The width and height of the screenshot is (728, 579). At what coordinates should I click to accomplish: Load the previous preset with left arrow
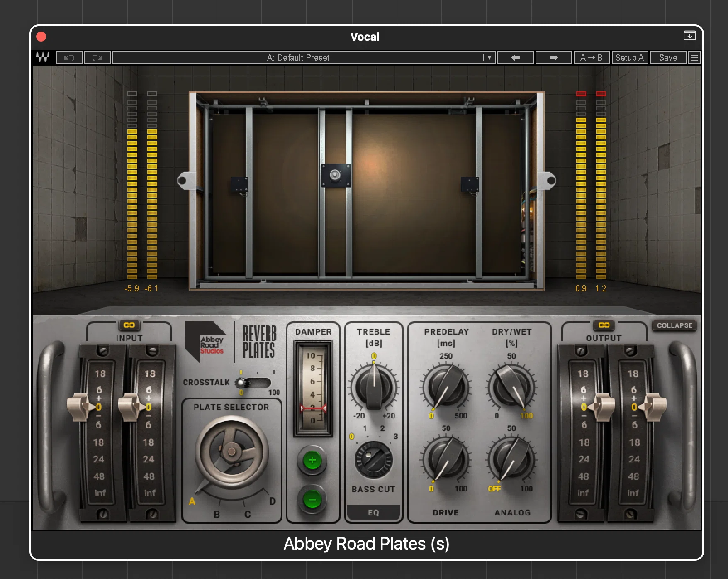point(516,58)
